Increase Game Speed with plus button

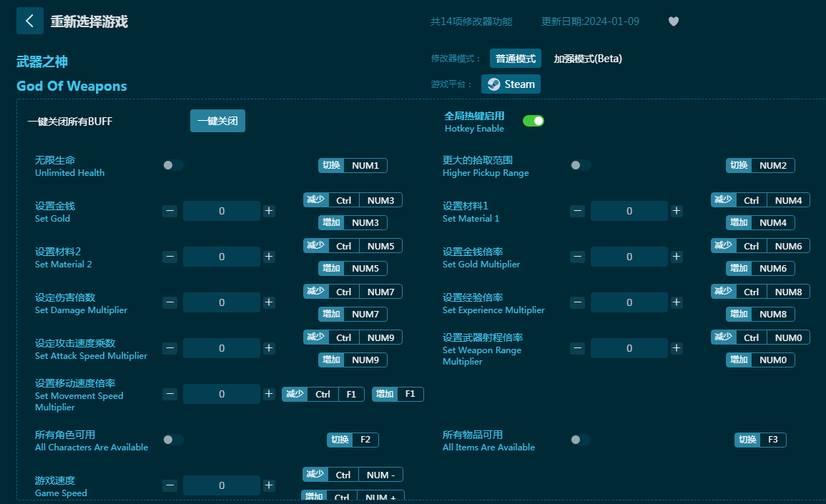coord(269,485)
